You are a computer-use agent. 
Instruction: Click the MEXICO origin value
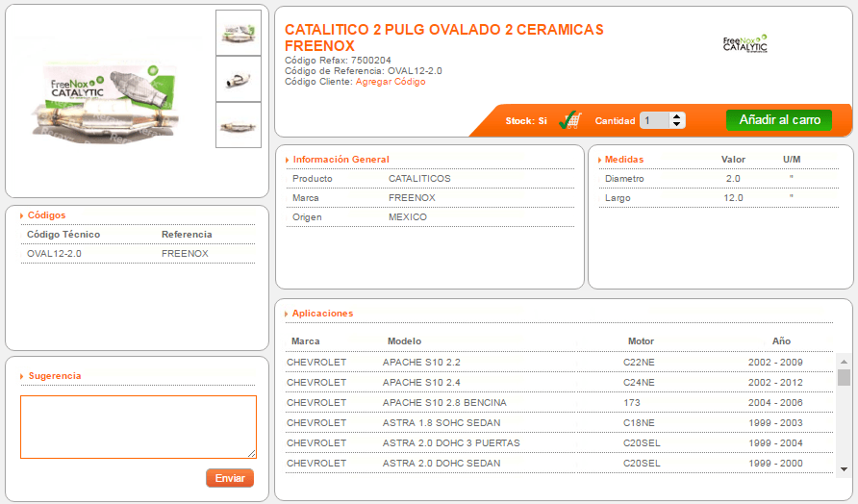click(x=408, y=216)
